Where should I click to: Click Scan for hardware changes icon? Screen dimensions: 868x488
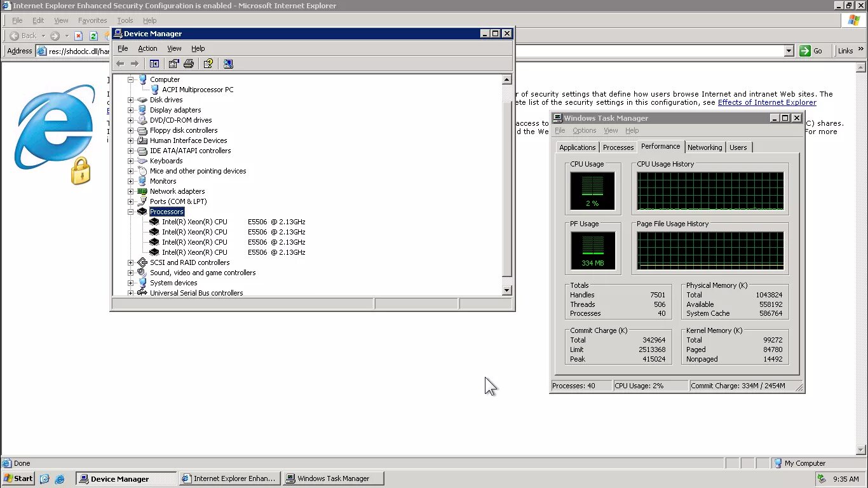tap(228, 64)
